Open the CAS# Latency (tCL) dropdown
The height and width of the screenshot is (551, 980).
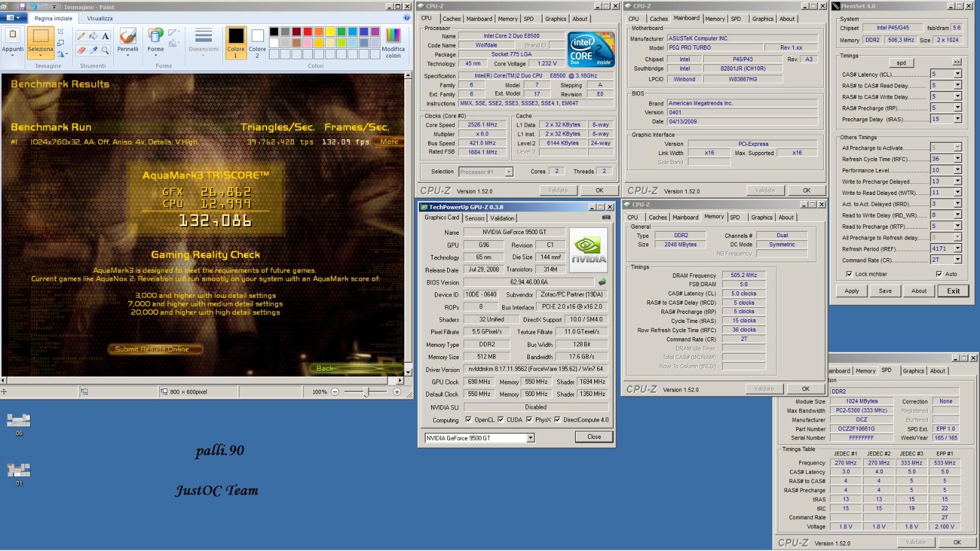coord(957,74)
